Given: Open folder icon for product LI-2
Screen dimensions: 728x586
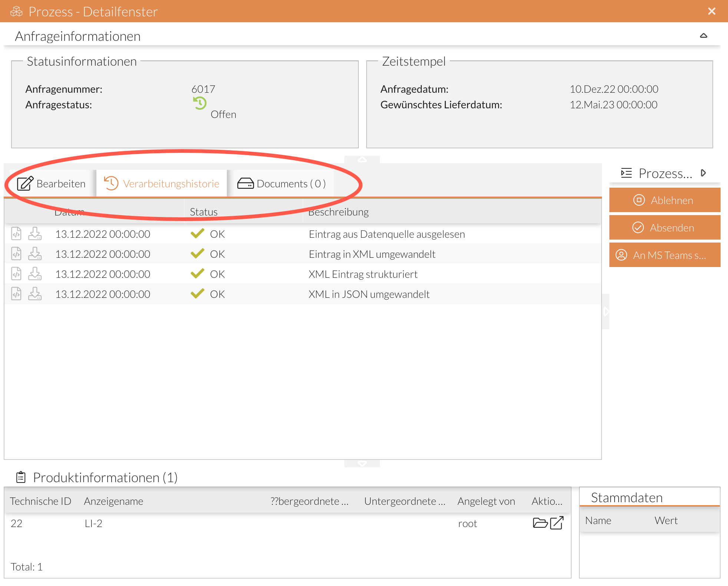Looking at the screenshot, I should [540, 523].
